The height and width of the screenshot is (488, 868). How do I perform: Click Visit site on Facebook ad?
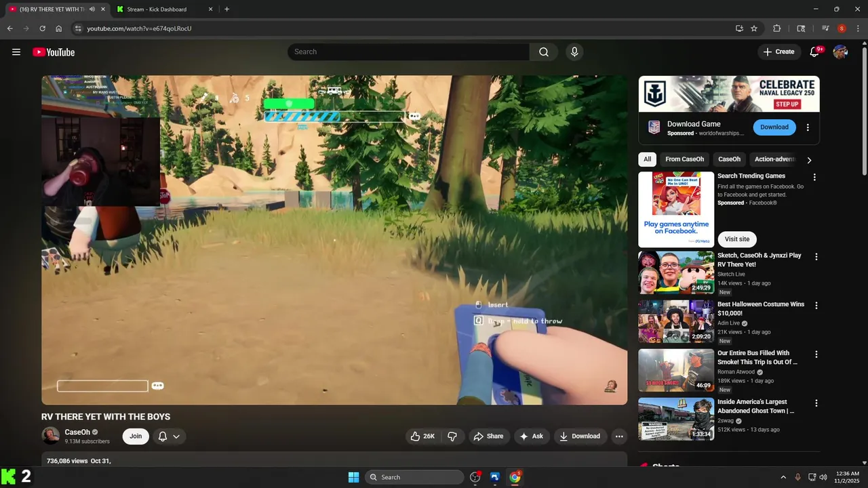point(737,239)
